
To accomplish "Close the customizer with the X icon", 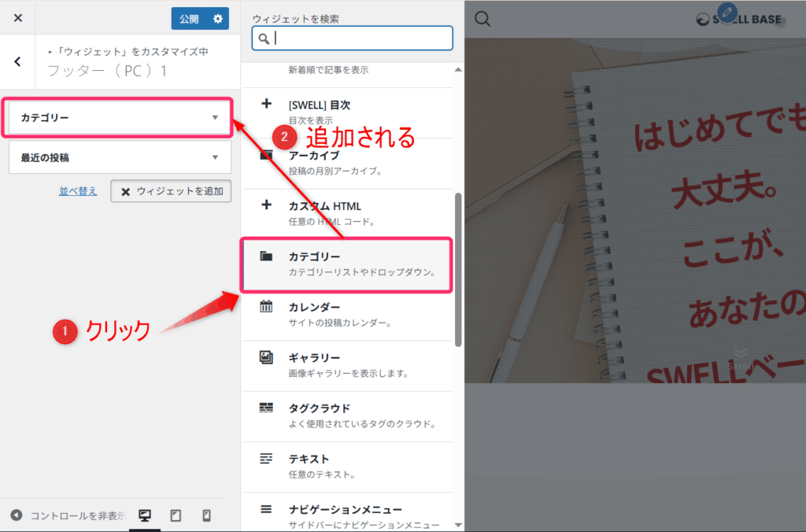I will pos(18,18).
